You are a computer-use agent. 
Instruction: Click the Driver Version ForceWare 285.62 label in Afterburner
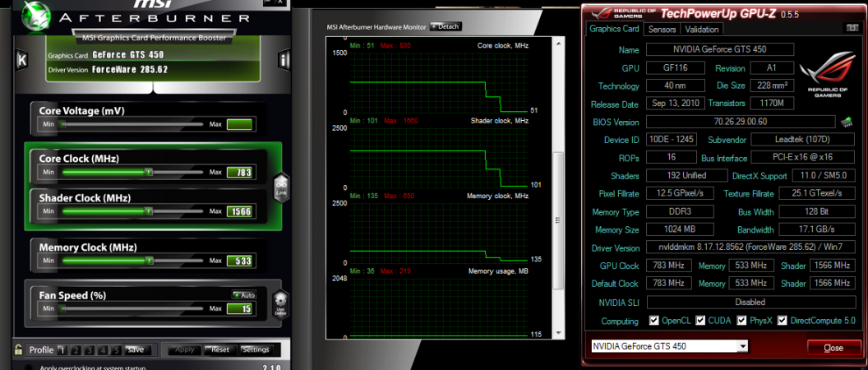(x=108, y=70)
